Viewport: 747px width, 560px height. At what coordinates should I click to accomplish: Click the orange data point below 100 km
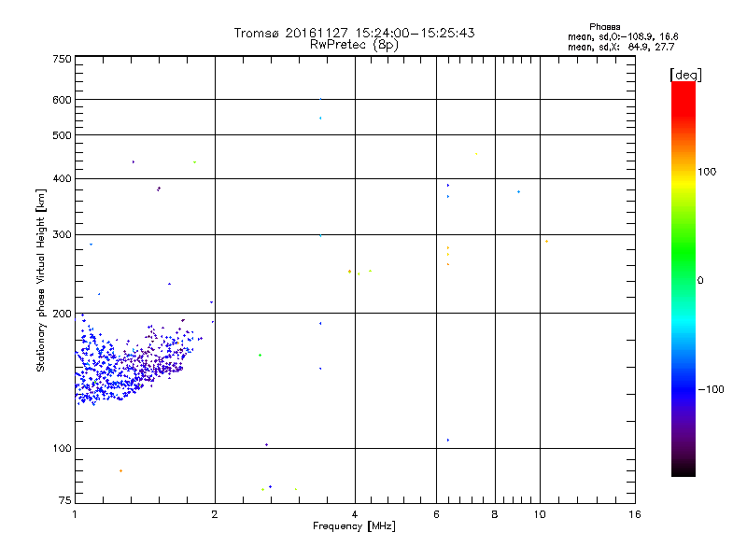point(121,471)
